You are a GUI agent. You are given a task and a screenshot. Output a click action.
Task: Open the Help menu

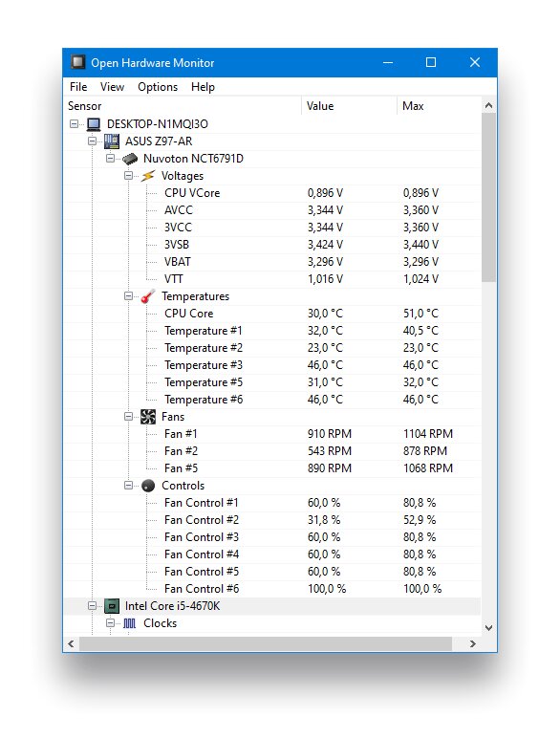coord(203,87)
